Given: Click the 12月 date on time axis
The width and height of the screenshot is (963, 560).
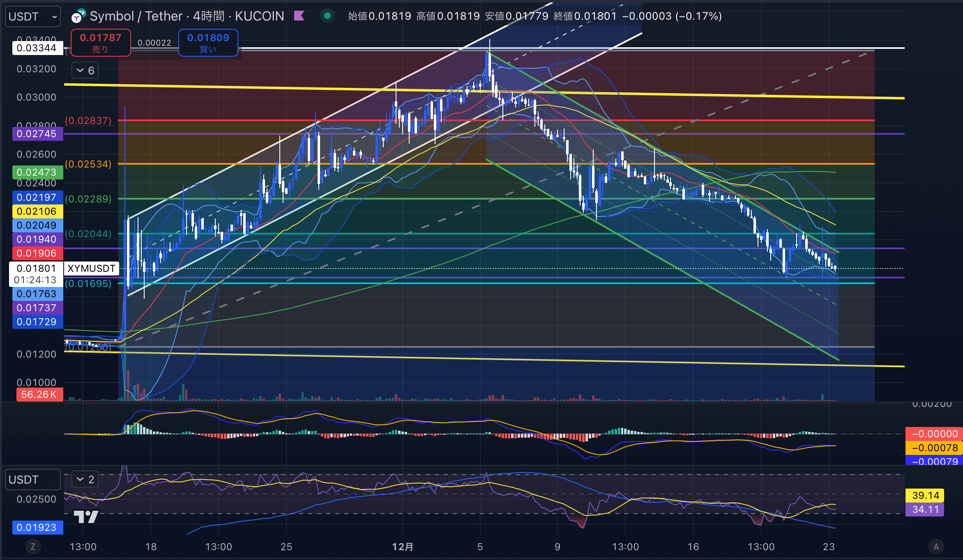Looking at the screenshot, I should point(403,546).
